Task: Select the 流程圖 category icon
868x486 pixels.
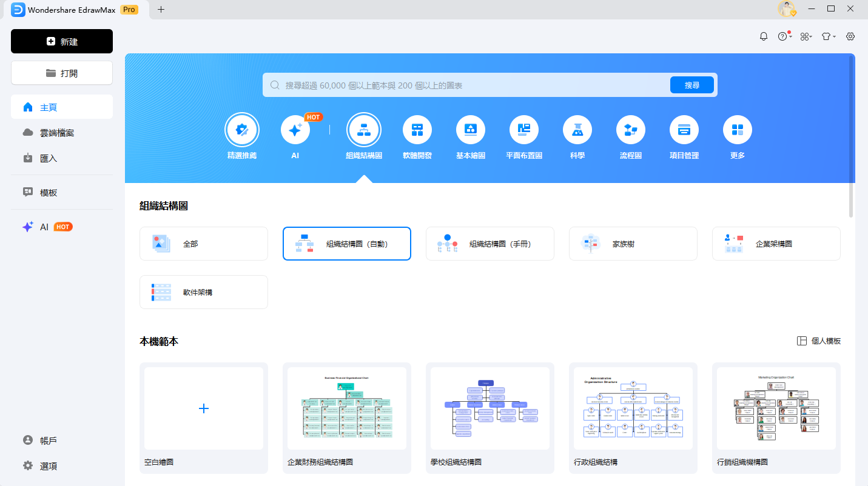Action: point(631,130)
